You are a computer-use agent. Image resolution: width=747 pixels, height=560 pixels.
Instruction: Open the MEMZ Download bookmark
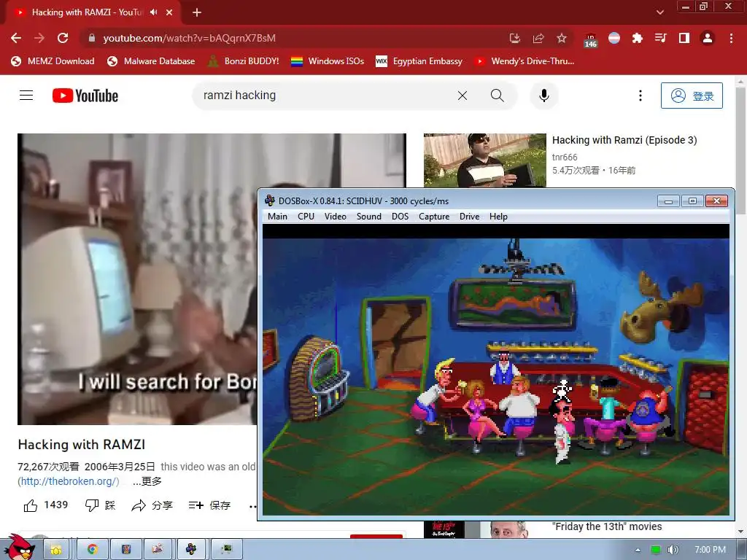click(53, 61)
